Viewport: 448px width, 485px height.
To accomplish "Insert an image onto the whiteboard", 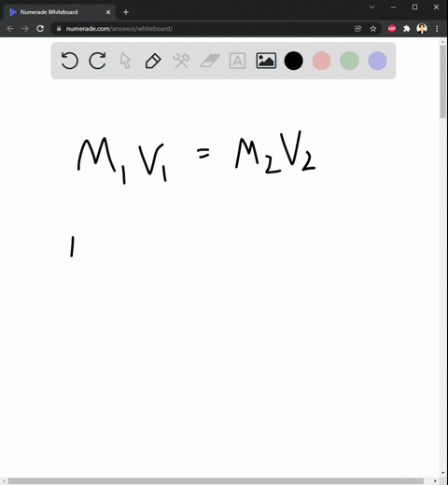I will [266, 61].
